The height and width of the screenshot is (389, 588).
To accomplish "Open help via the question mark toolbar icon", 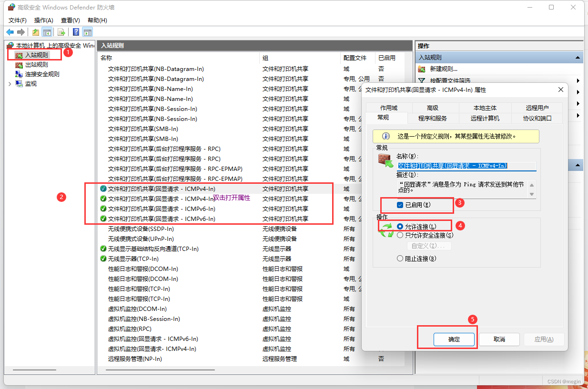I will coord(76,32).
